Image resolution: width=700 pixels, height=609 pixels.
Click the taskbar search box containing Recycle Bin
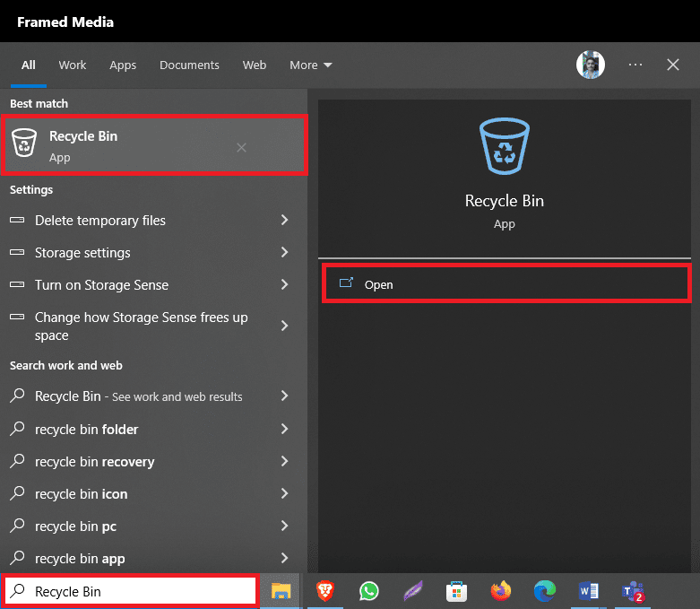pyautogui.click(x=131, y=591)
